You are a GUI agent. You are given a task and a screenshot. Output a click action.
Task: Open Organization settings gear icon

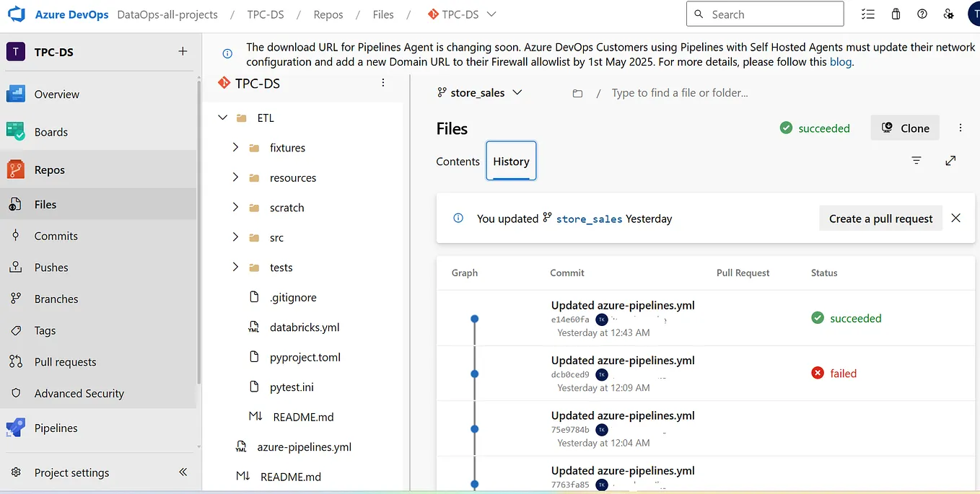[x=948, y=14]
